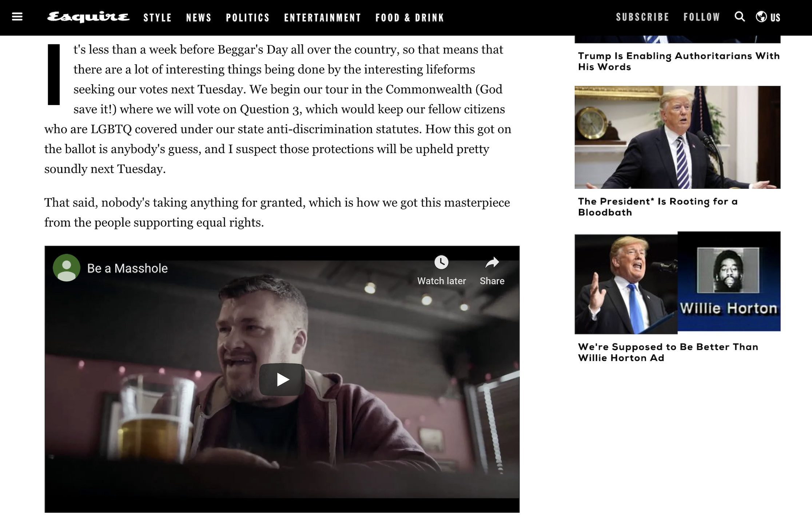The image size is (812, 520).
Task: Click the Follow link
Action: (702, 17)
